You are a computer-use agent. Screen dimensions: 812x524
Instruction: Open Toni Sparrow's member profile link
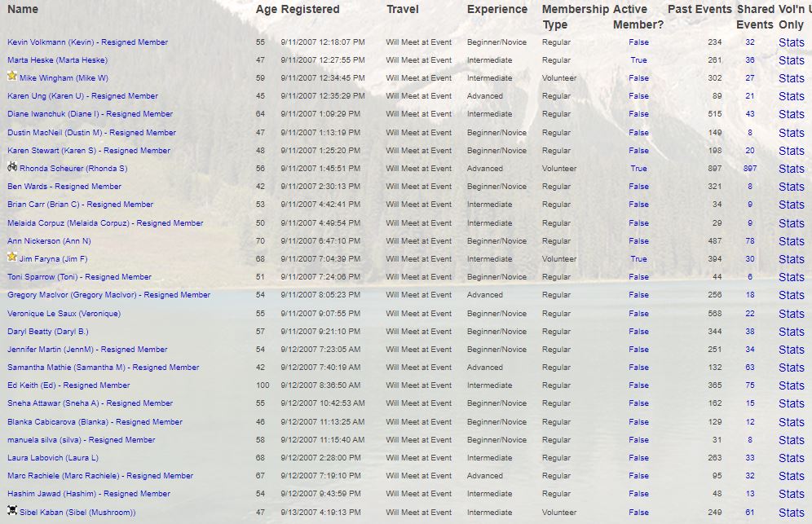tap(79, 277)
